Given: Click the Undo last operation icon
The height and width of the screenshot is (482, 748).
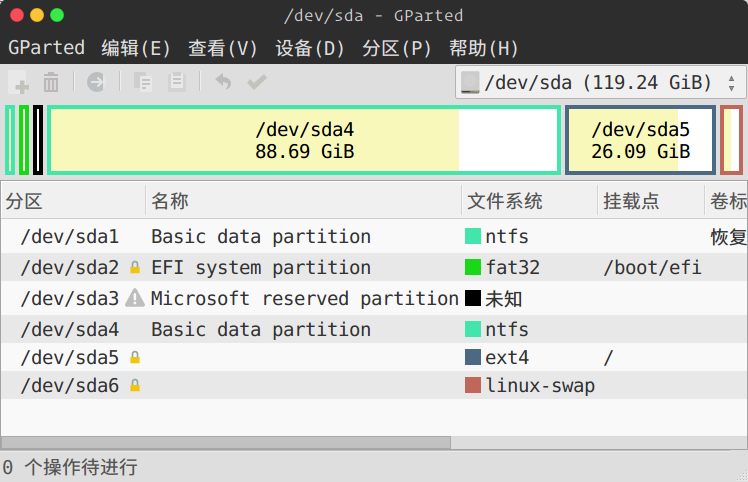Looking at the screenshot, I should (x=223, y=82).
